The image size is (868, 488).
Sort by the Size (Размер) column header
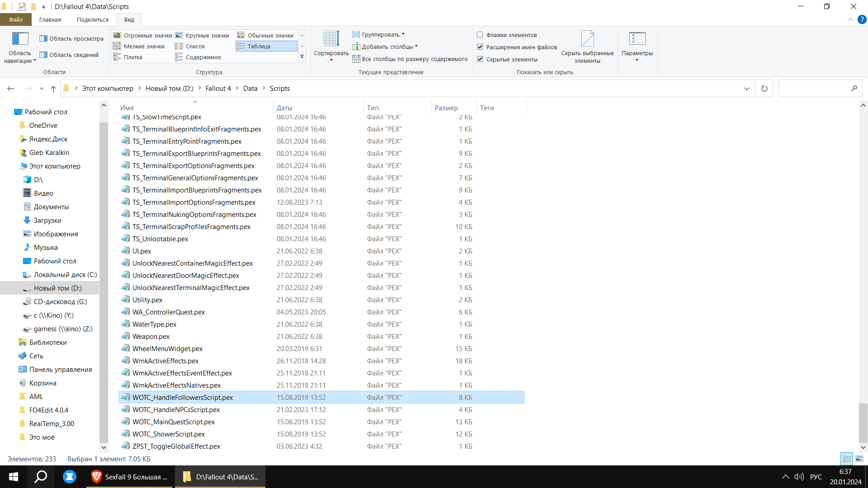(446, 108)
